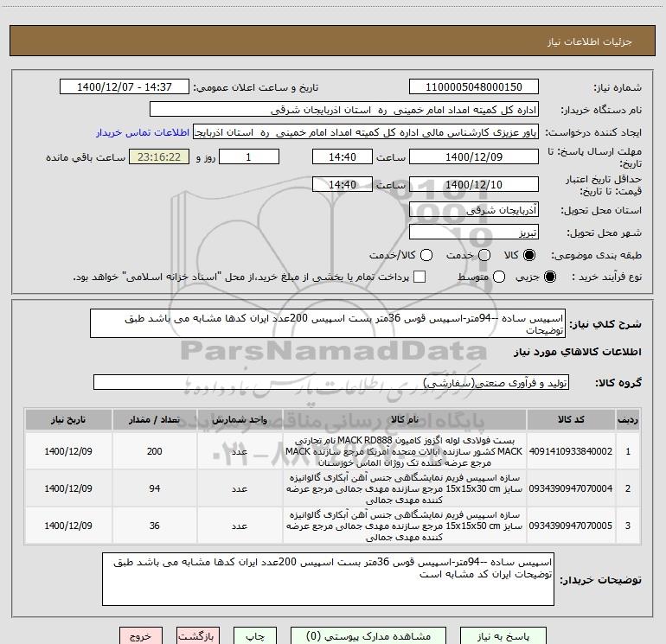Click the remaining time countdown 23:16:22

click(159, 156)
